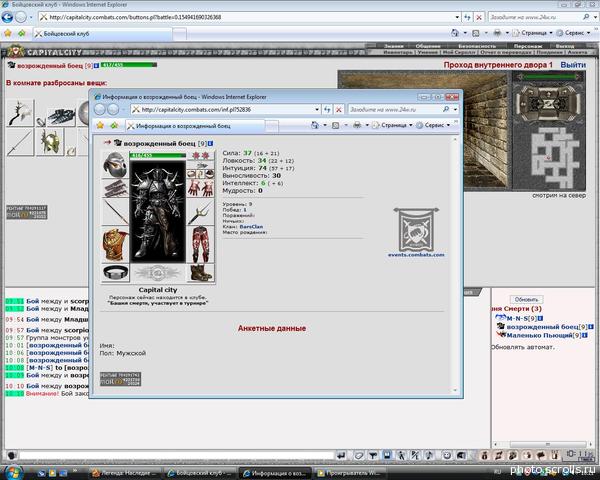
Task: Expand main browser address bar dropdown
Action: (457, 17)
